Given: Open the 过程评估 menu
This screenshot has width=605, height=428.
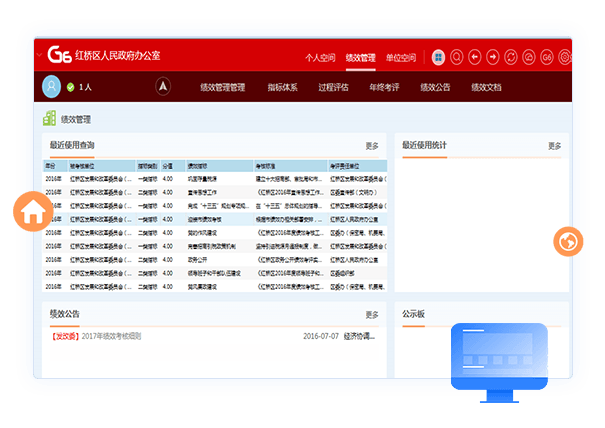Looking at the screenshot, I should pyautogui.click(x=333, y=87).
